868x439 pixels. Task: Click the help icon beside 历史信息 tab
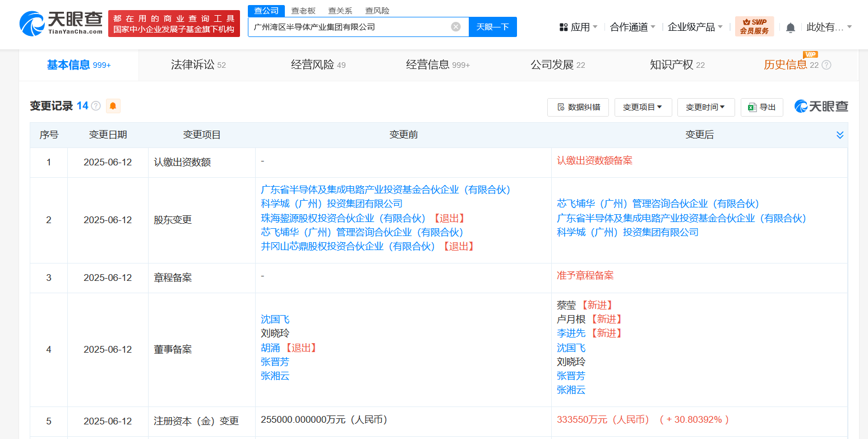click(x=827, y=65)
